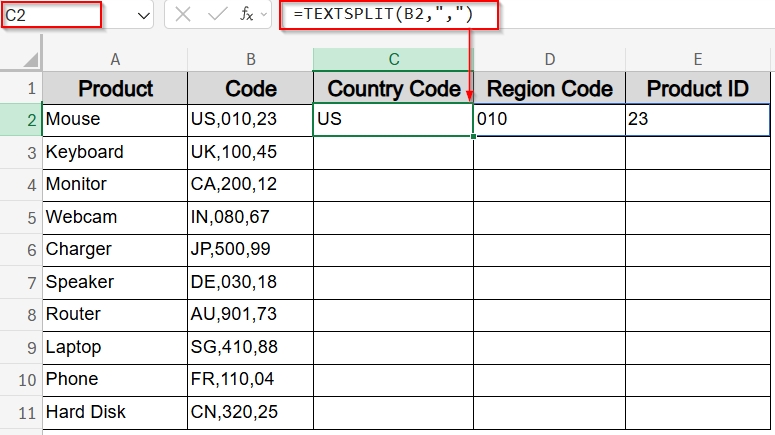This screenshot has height=435, width=775.
Task: Select the cell containing Webcam
Action: (115, 218)
